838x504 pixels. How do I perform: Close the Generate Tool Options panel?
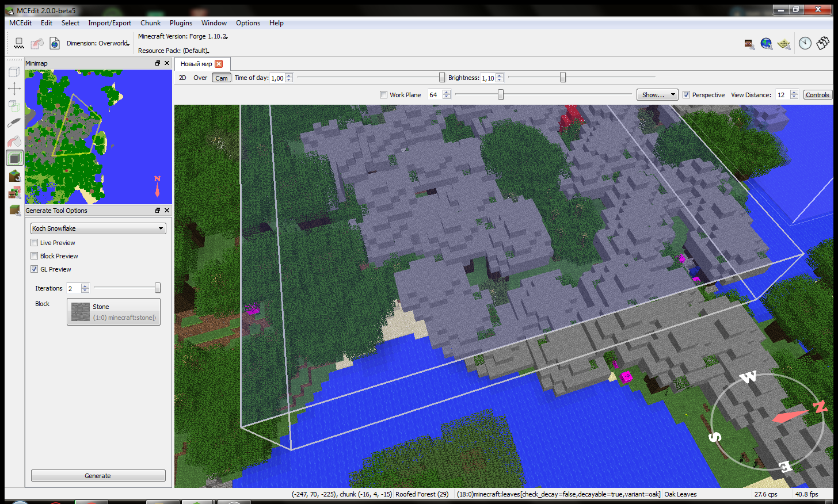point(167,211)
